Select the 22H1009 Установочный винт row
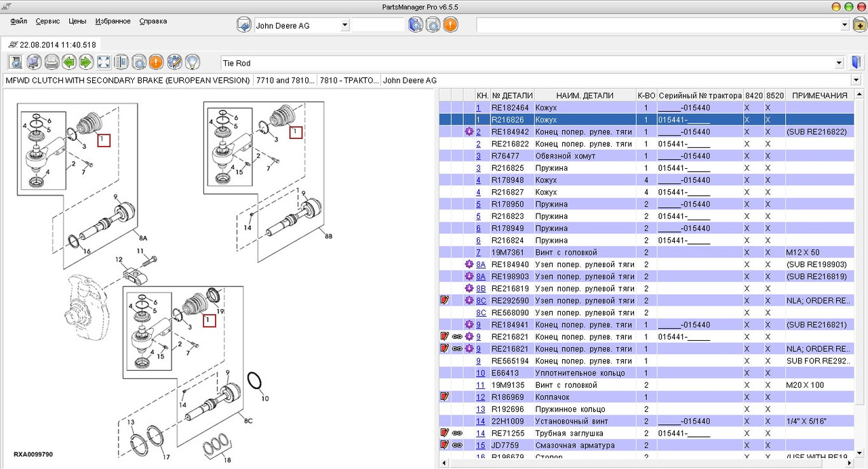The width and height of the screenshot is (868, 469). pyautogui.click(x=647, y=422)
